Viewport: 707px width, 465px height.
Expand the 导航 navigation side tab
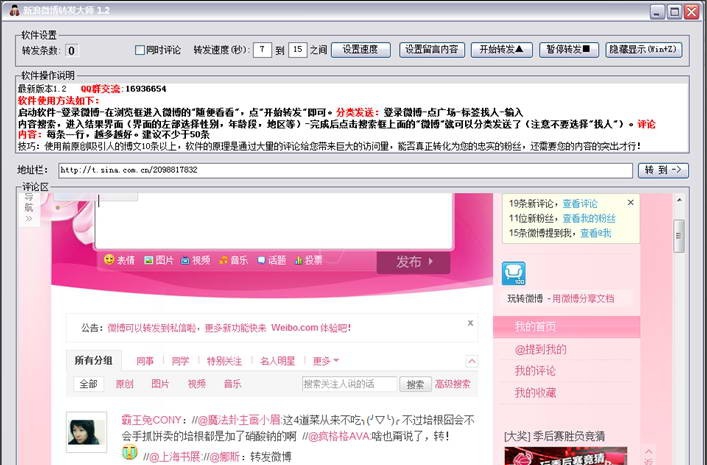point(29,208)
